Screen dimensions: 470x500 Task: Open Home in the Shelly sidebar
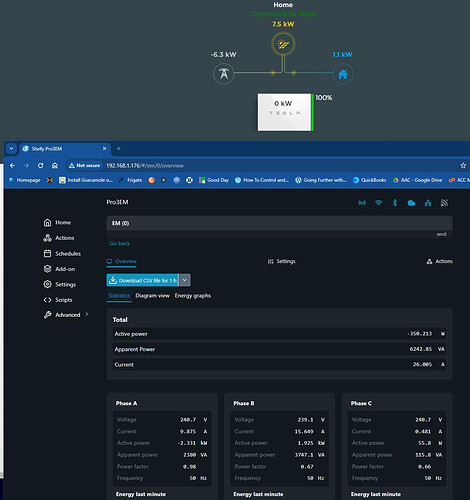(57, 222)
